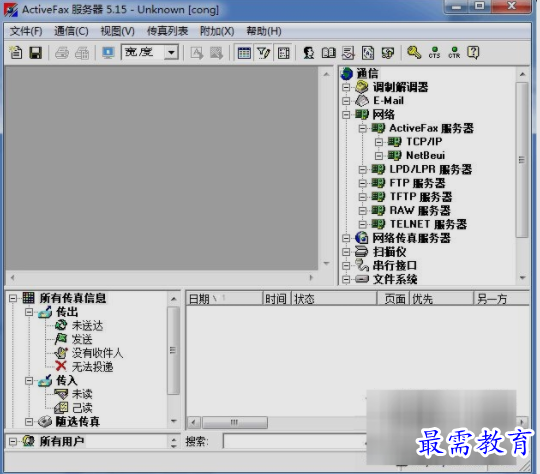540x474 pixels.
Task: Click the CTS signal indicator icon
Action: pos(434,53)
